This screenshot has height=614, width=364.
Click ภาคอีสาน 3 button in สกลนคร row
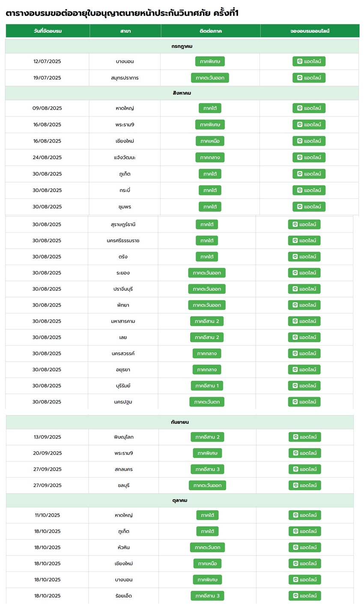click(207, 469)
